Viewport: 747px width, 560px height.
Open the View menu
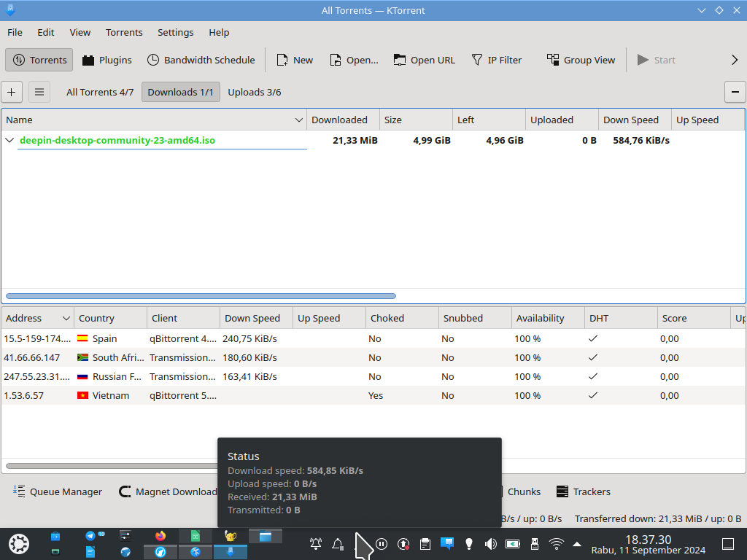pyautogui.click(x=80, y=32)
